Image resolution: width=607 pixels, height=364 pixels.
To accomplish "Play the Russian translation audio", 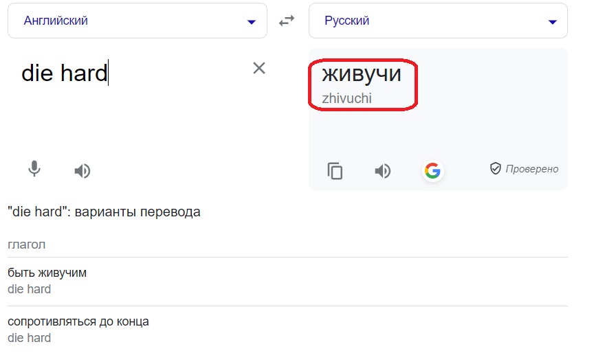I will point(382,170).
